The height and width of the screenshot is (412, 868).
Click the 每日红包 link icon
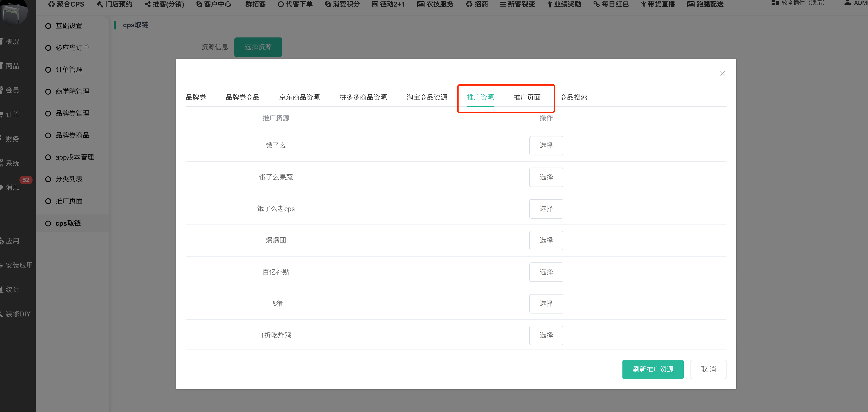(x=596, y=4)
